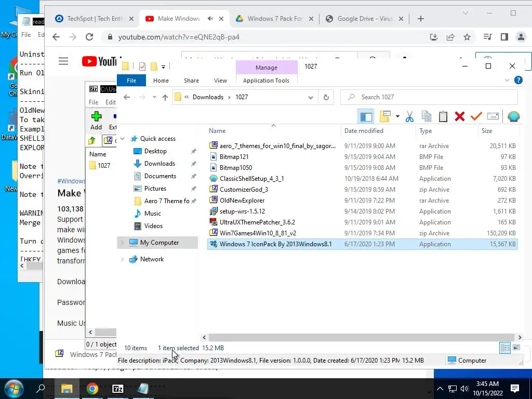Image resolution: width=532 pixels, height=399 pixels.
Task: Switch to the Windows 7 Pack Drive tab
Action: pyautogui.click(x=275, y=19)
